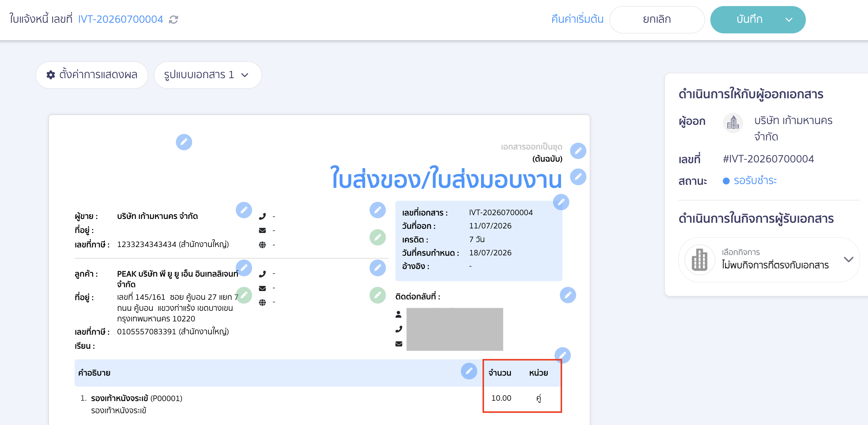Edit the ใบส่งของ/ใบส่งมอบงาน document title

click(x=578, y=177)
